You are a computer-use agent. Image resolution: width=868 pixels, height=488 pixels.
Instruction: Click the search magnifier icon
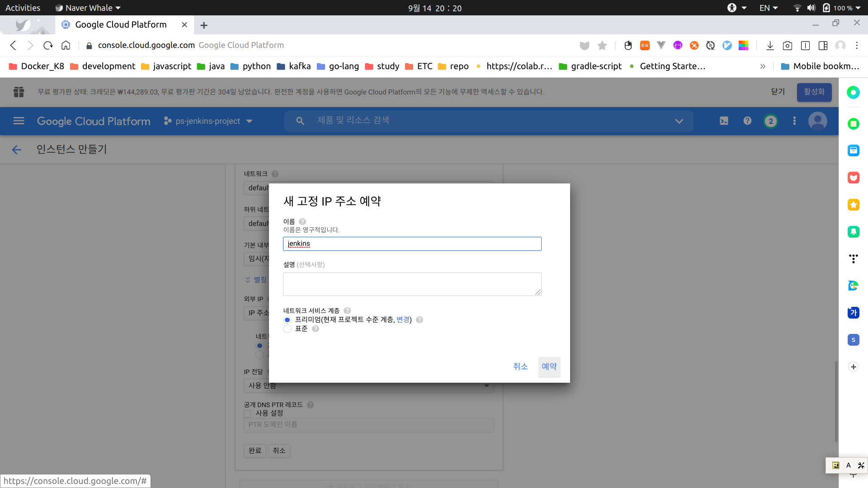[300, 121]
